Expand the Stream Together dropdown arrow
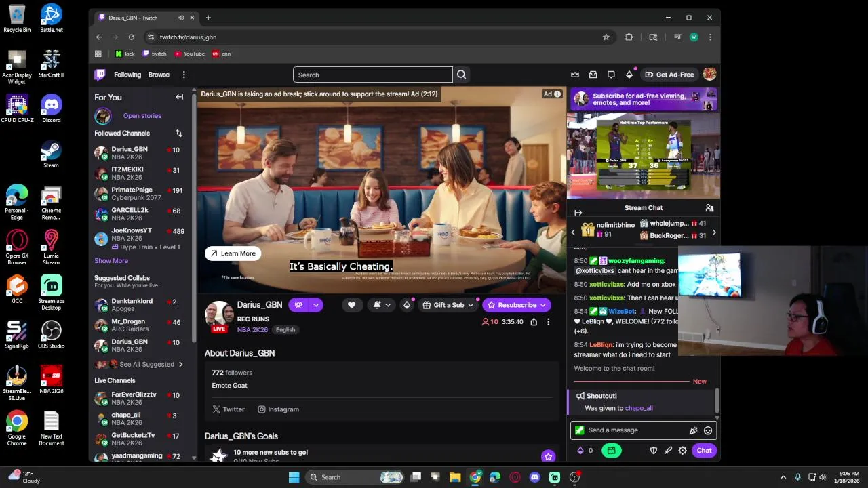Image resolution: width=868 pixels, height=488 pixels. click(315, 305)
